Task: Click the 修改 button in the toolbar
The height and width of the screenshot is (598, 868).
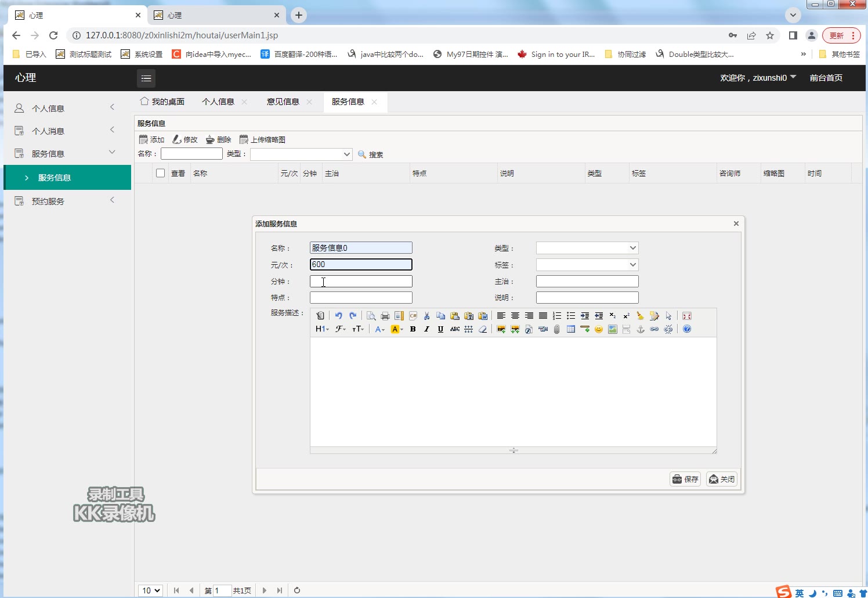Action: pyautogui.click(x=185, y=139)
